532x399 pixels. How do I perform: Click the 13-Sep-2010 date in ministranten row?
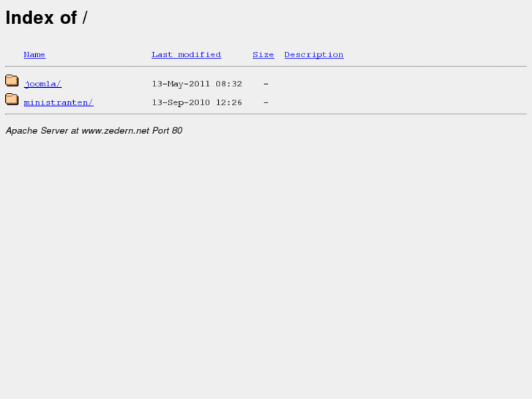coord(181,102)
